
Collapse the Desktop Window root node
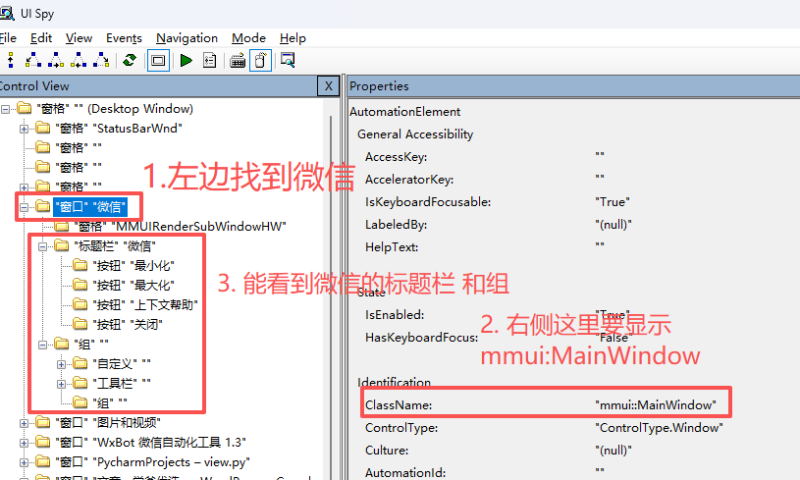pyautogui.click(x=5, y=109)
